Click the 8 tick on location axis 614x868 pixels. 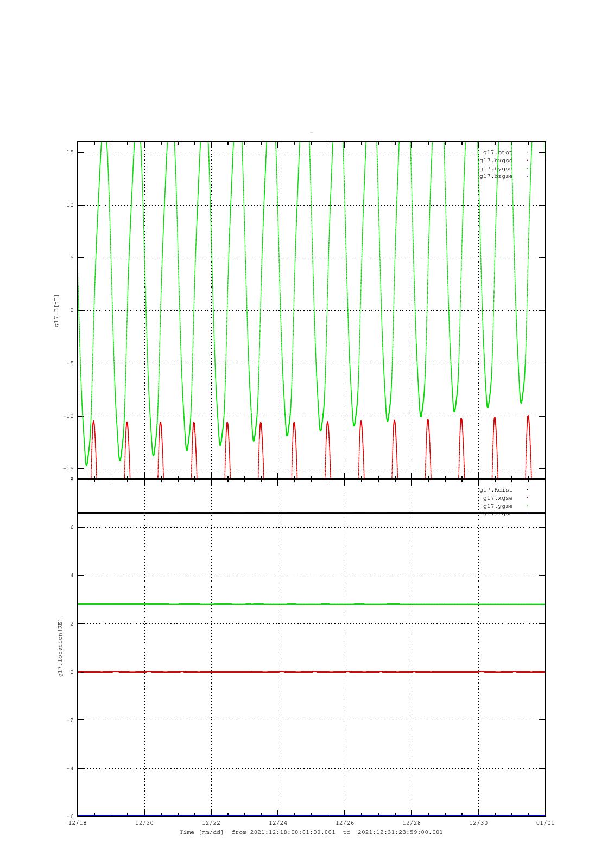pos(72,480)
